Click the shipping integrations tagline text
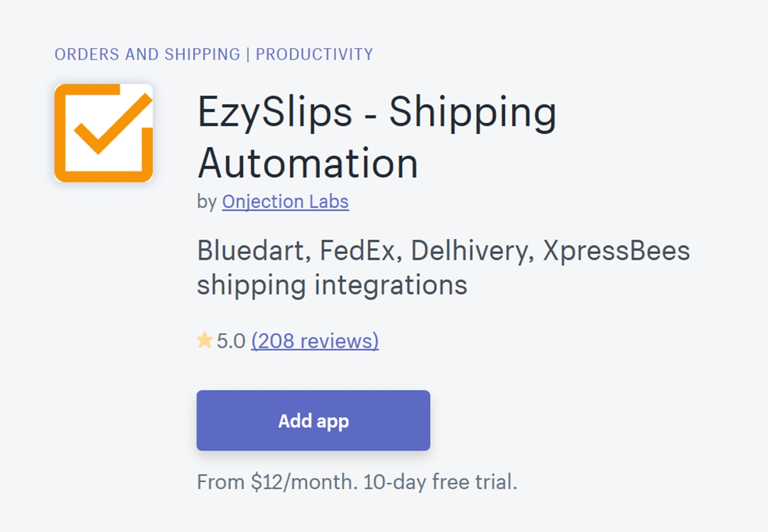 [x=332, y=285]
